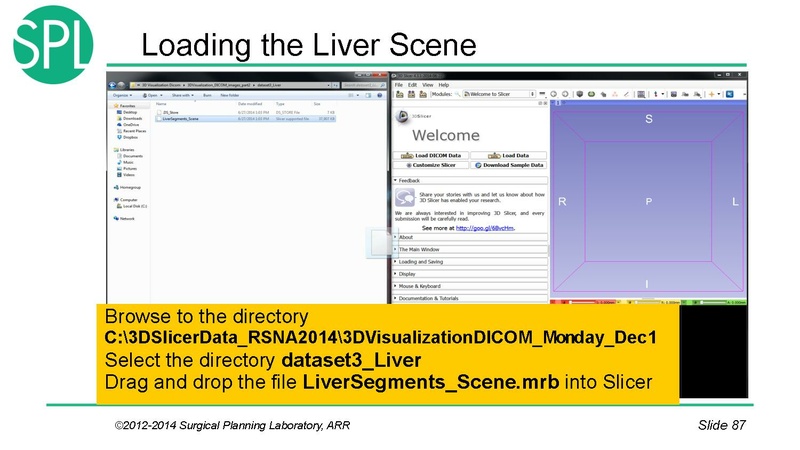Expand The Main Window section
The height and width of the screenshot is (450, 800).
pyautogui.click(x=470, y=249)
